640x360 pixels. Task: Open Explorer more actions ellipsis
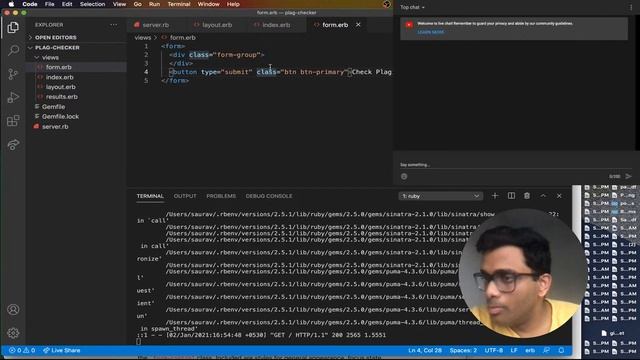point(113,25)
